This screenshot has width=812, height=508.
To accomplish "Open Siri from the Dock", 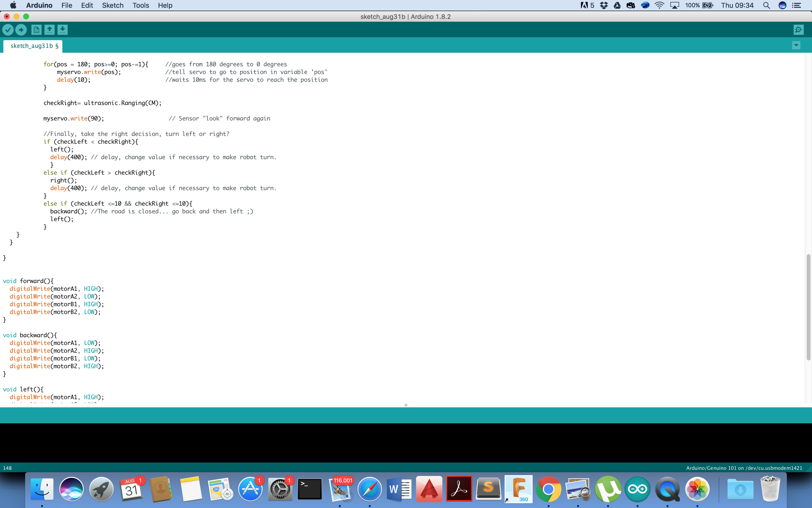I will click(x=72, y=489).
